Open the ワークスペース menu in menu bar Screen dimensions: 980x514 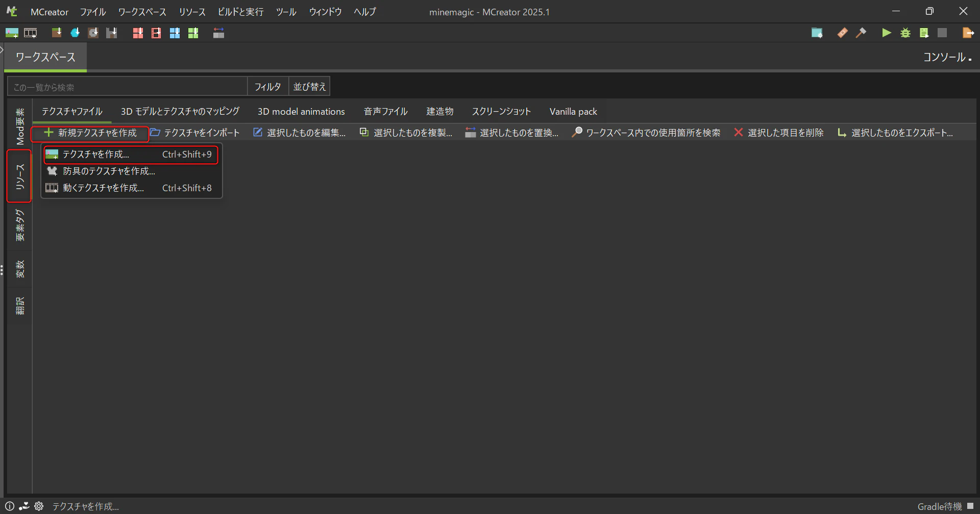click(142, 12)
